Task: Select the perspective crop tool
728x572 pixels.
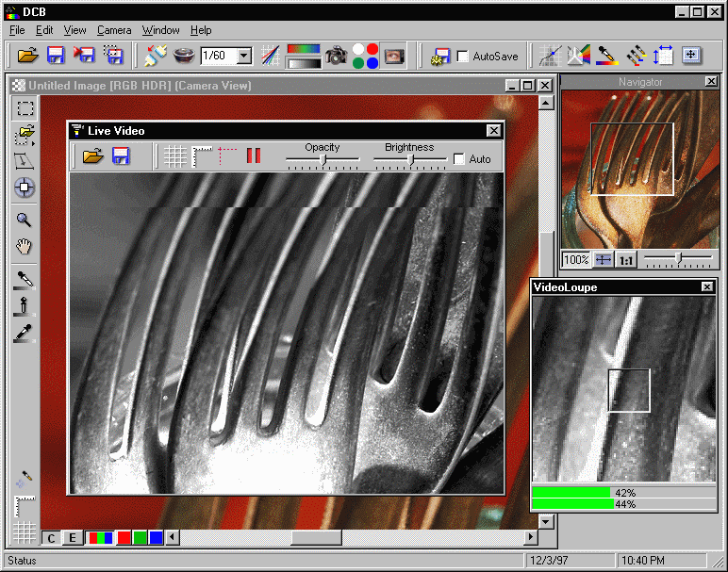Action: pos(25,161)
